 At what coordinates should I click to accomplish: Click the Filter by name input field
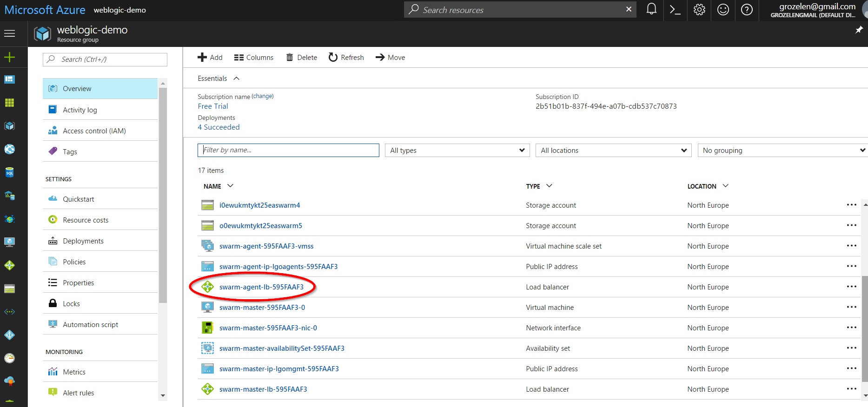click(288, 150)
